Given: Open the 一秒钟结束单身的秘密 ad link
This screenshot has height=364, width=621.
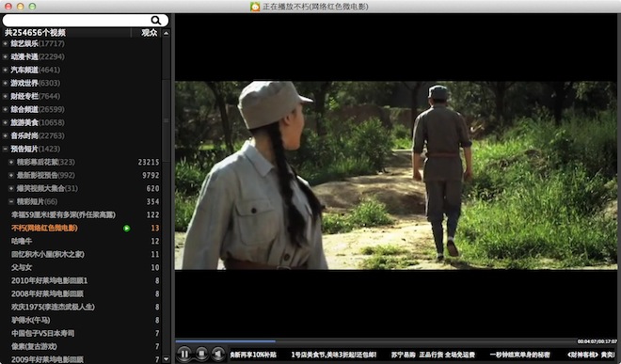Looking at the screenshot, I should [520, 355].
